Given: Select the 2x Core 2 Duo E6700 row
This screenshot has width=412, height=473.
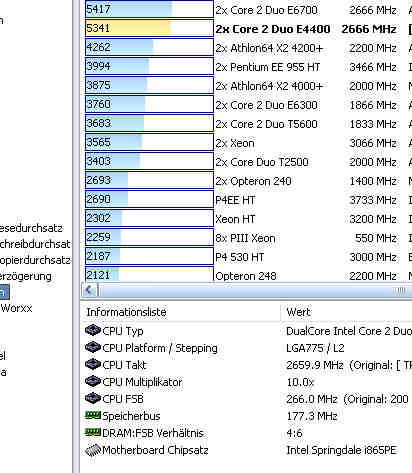Looking at the screenshot, I should tap(248, 10).
